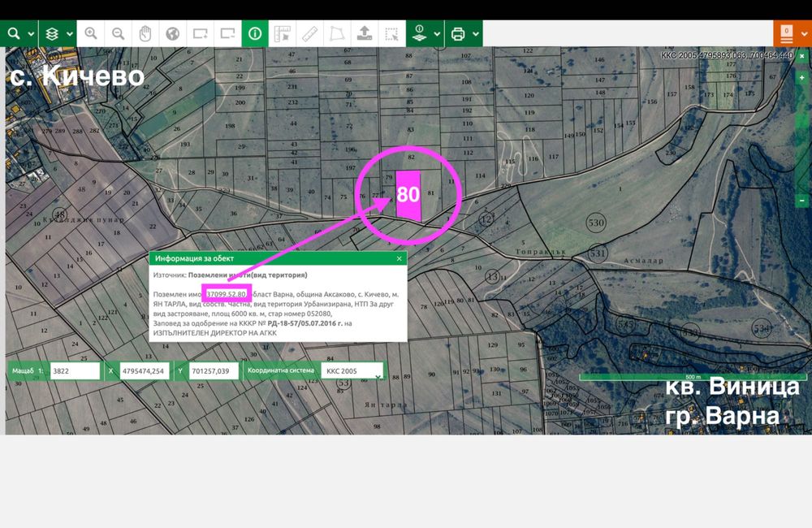Expand the print options dropdown arrow

tap(475, 34)
